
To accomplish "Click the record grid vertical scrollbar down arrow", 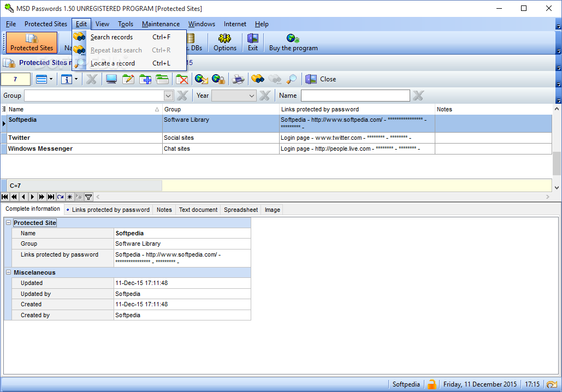I will 557,187.
